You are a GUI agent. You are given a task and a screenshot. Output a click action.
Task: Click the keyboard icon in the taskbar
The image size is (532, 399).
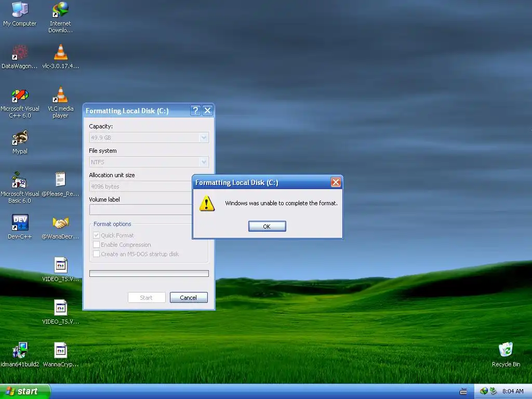(463, 392)
